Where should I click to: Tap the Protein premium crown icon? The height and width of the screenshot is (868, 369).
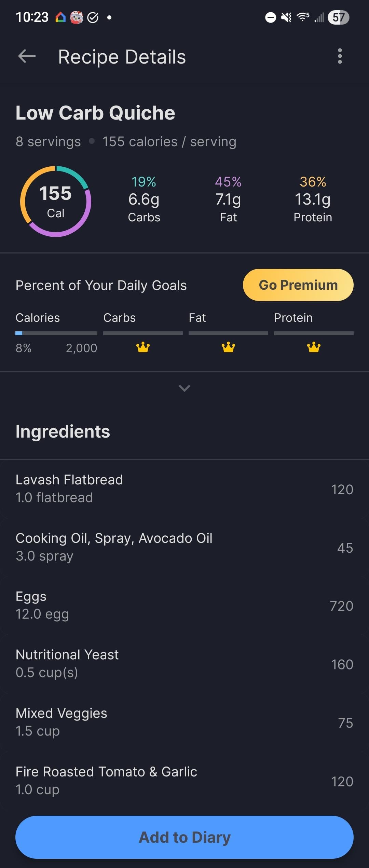314,347
